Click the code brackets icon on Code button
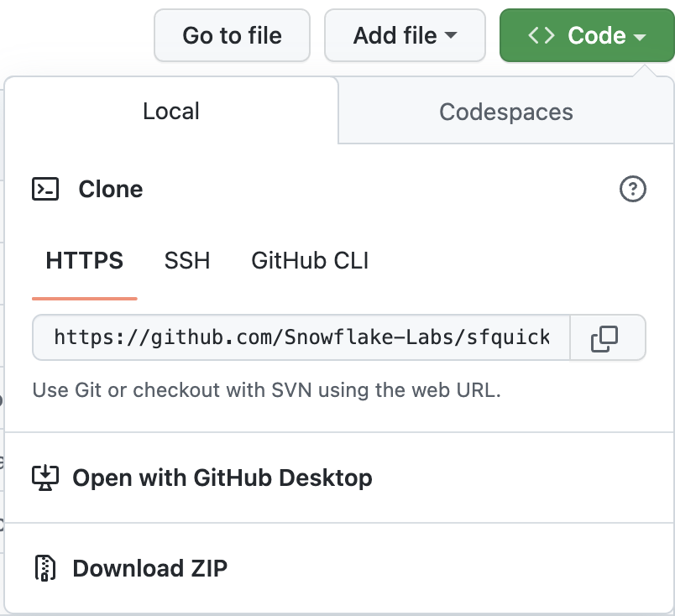 (540, 35)
